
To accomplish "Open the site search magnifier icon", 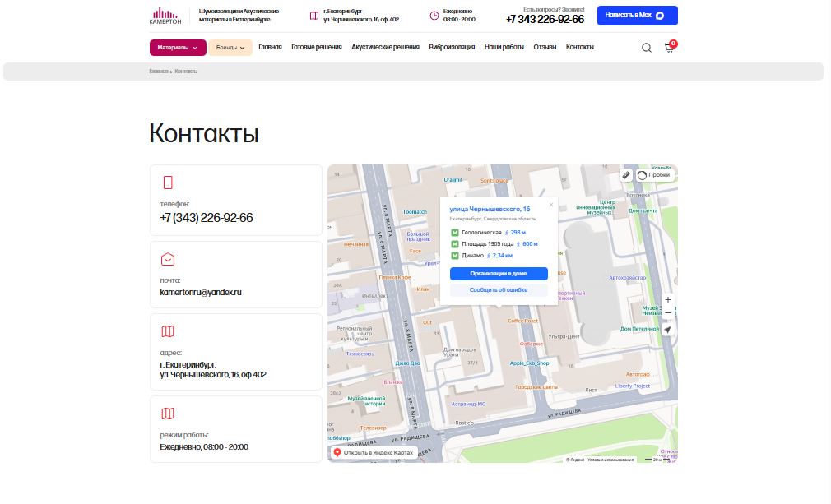I will coord(647,48).
